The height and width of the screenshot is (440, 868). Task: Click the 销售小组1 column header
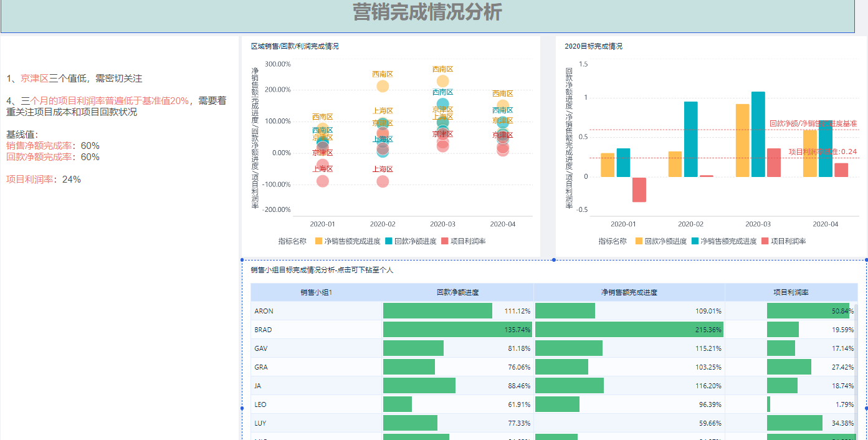click(316, 292)
